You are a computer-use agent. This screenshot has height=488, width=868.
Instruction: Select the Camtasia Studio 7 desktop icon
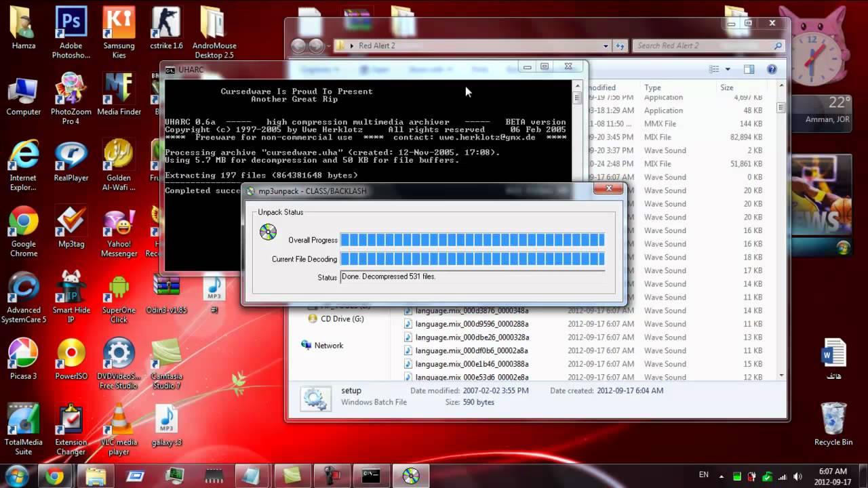point(166,363)
